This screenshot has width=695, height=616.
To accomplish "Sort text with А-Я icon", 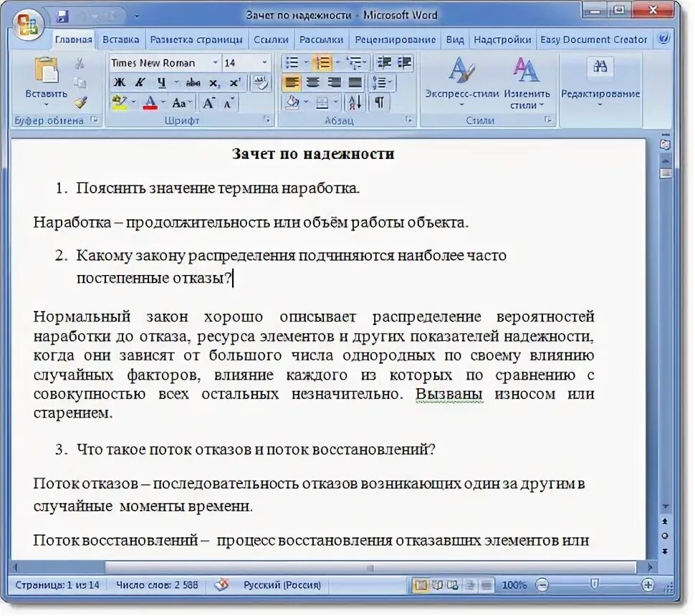I will 355,103.
